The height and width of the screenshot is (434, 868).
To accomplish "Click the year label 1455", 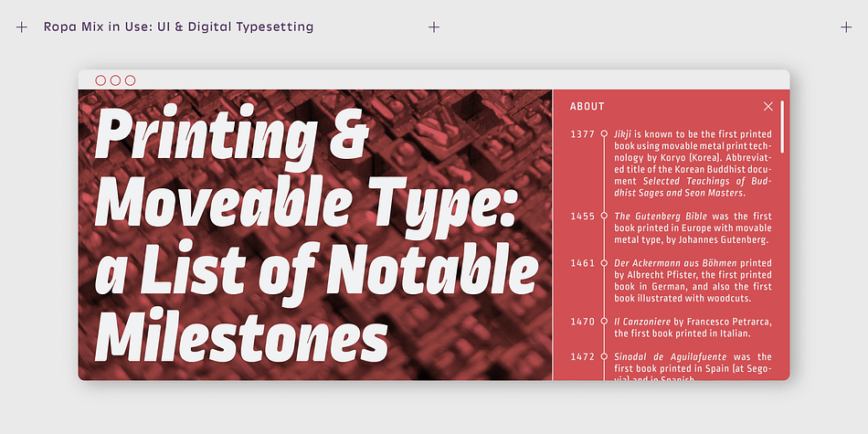I will click(x=582, y=216).
